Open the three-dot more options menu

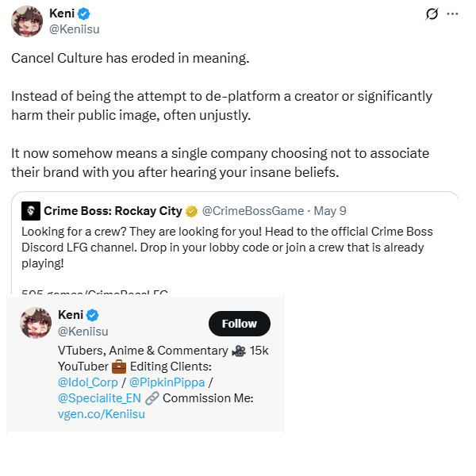(452, 13)
